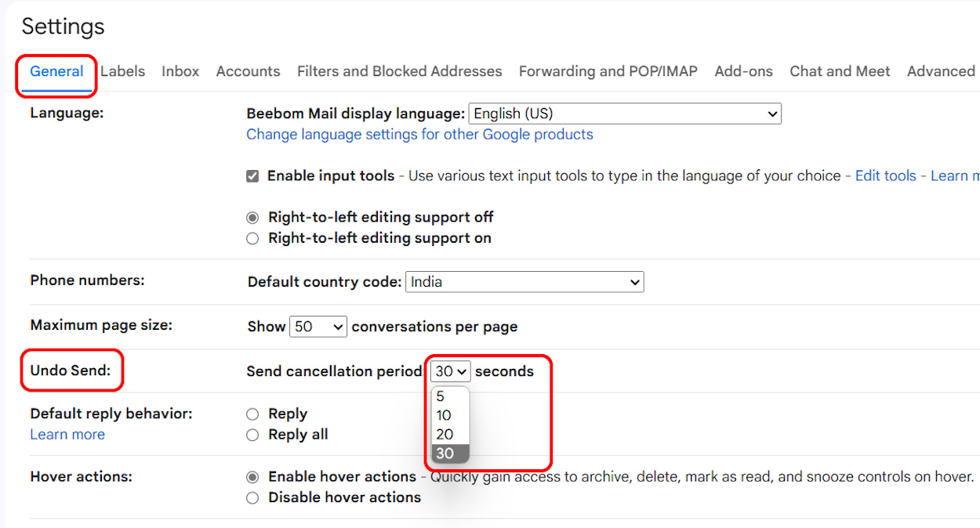Choose 10 seconds in cancellation list
This screenshot has height=528, width=980.
pos(450,415)
